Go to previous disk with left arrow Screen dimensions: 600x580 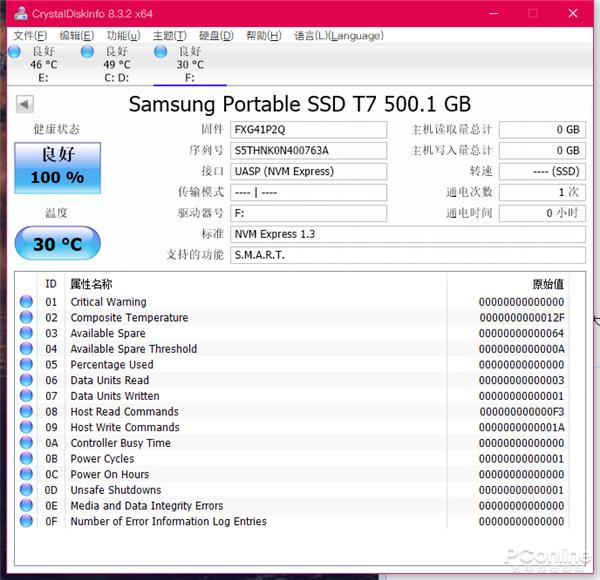click(24, 104)
